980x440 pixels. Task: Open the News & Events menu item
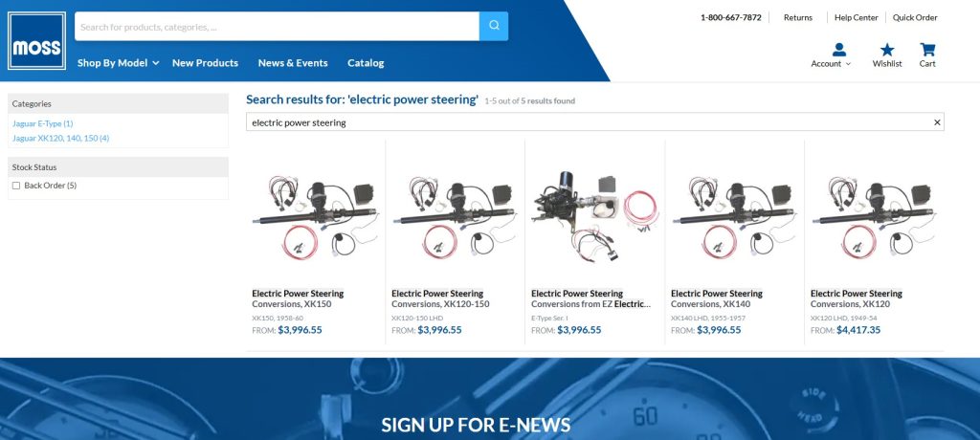[x=293, y=62]
